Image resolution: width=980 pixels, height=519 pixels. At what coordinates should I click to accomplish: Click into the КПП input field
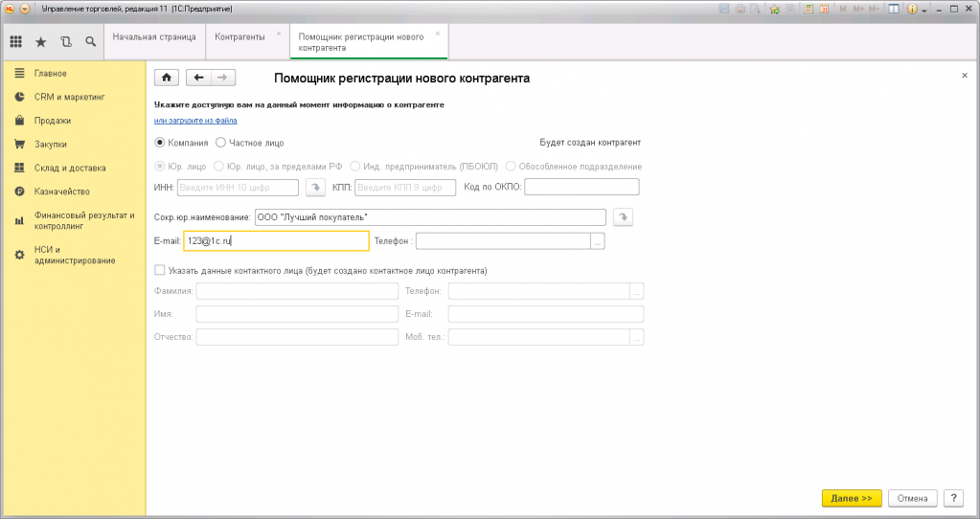pos(405,188)
